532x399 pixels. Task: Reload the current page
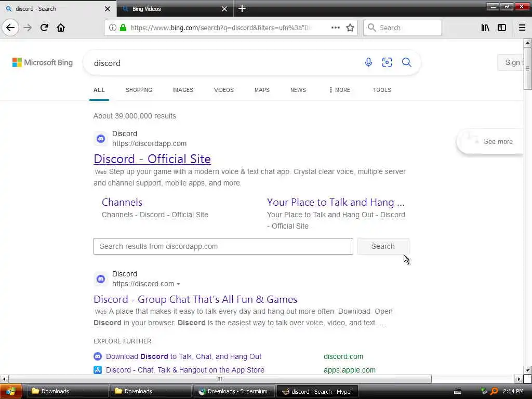45,28
